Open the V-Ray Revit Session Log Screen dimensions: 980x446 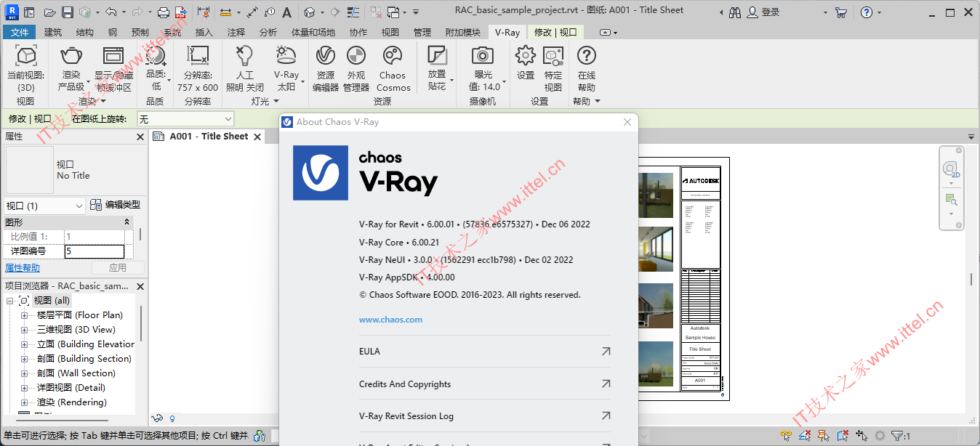(485, 416)
